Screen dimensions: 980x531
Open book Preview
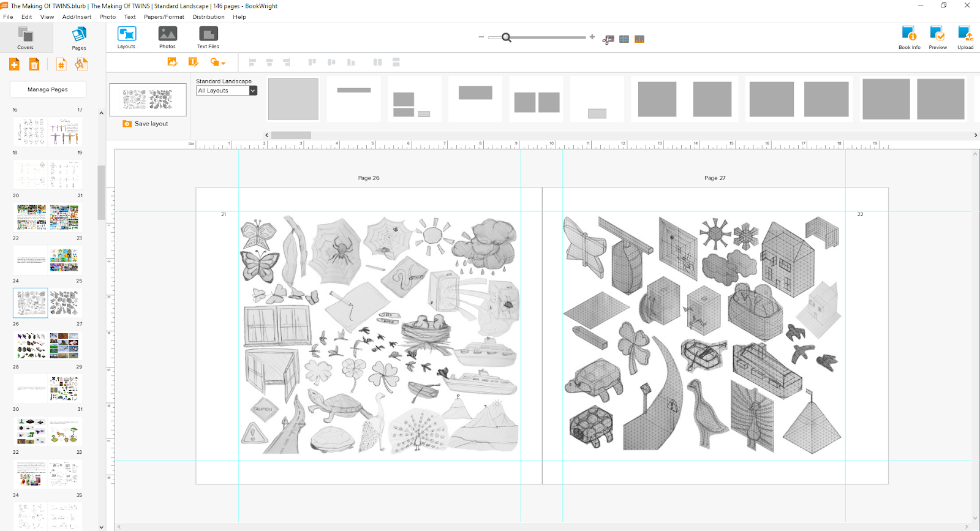click(x=938, y=37)
